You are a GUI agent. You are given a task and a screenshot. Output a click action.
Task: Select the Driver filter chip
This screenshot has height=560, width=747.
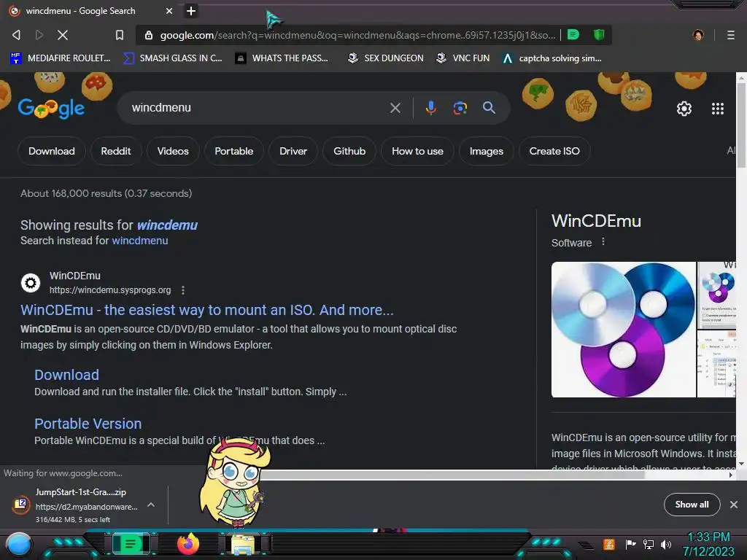pos(293,151)
